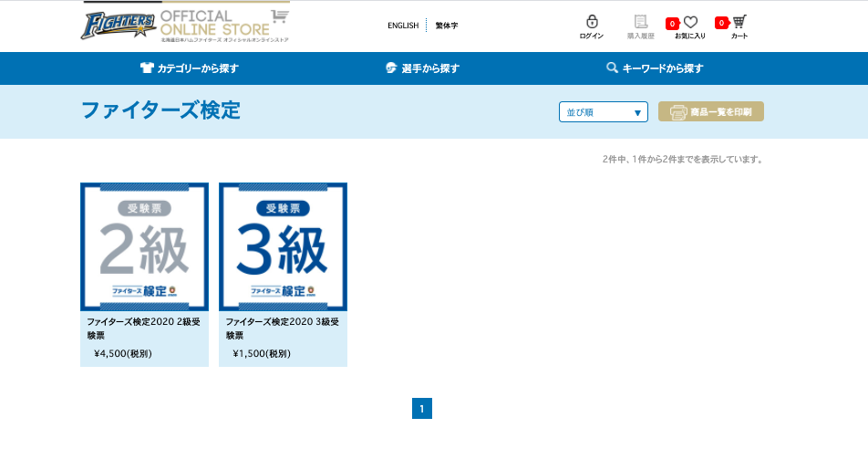
Task: Open カテゴリーから探す menu
Action: click(x=198, y=68)
